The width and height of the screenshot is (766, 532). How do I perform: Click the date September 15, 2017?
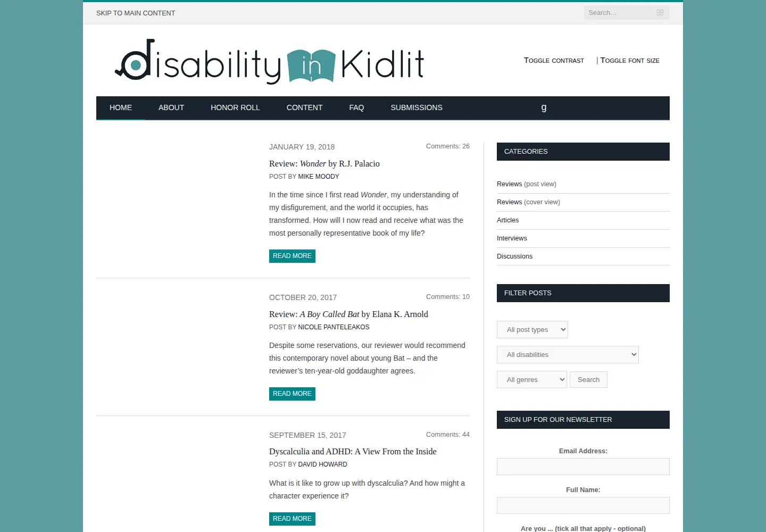307,435
